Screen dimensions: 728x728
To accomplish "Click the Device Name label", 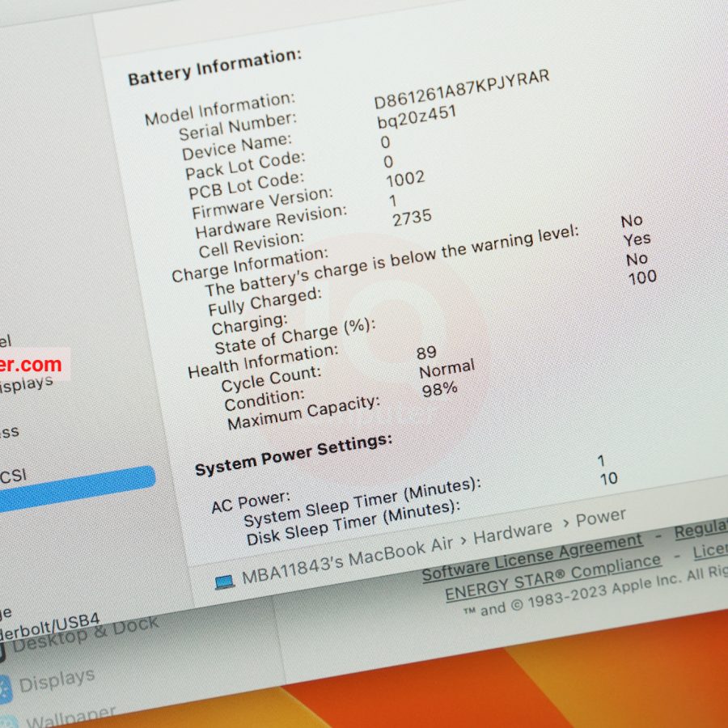I will point(236,146).
